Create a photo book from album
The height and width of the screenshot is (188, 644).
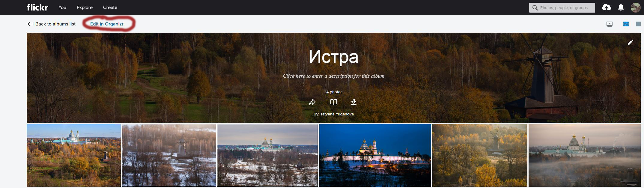[x=334, y=102]
